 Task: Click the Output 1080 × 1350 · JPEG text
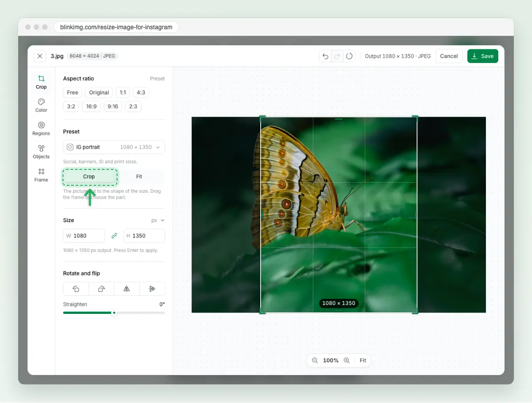coord(398,56)
